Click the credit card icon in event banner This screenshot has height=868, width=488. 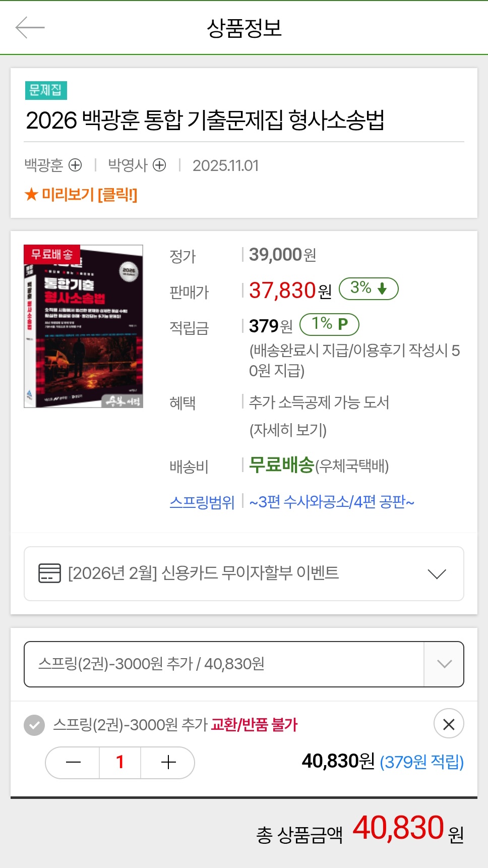click(x=49, y=573)
